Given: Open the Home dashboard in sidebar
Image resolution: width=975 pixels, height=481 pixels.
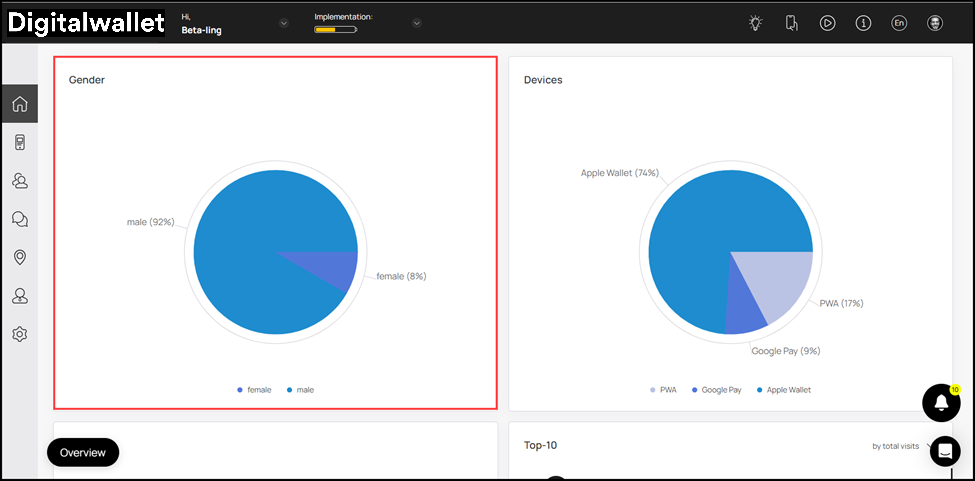Looking at the screenshot, I should click(x=19, y=104).
